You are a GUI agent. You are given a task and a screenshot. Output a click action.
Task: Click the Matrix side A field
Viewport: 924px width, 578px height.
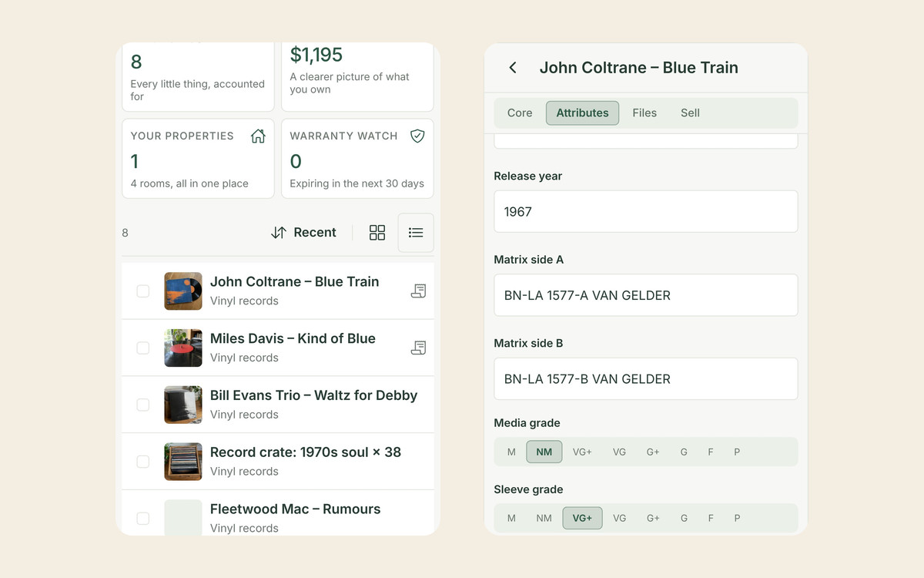pos(646,295)
